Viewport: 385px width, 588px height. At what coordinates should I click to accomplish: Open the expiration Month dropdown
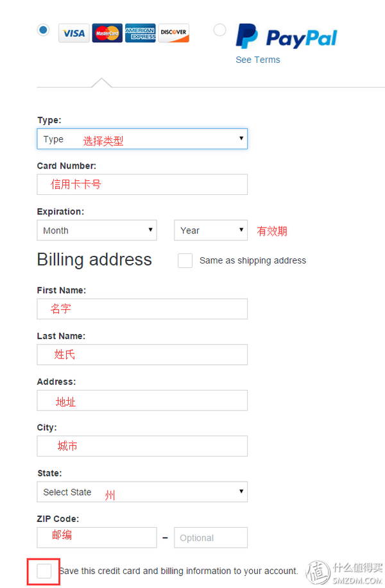97,230
